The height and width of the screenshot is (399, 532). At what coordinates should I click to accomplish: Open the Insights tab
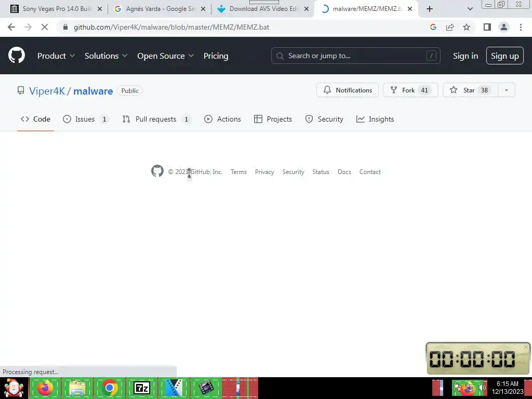point(375,119)
